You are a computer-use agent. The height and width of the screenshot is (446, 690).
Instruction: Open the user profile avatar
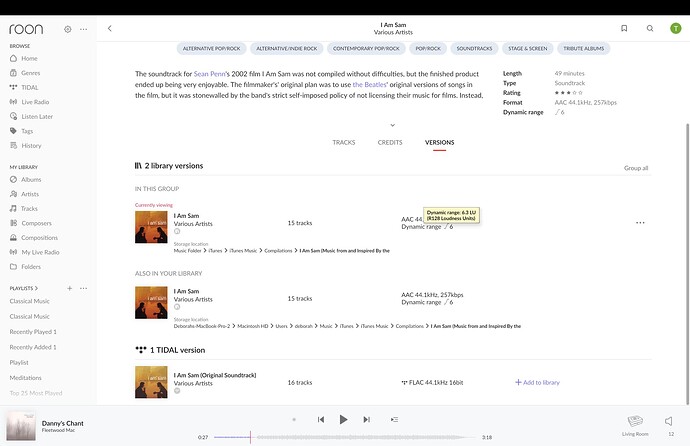675,28
